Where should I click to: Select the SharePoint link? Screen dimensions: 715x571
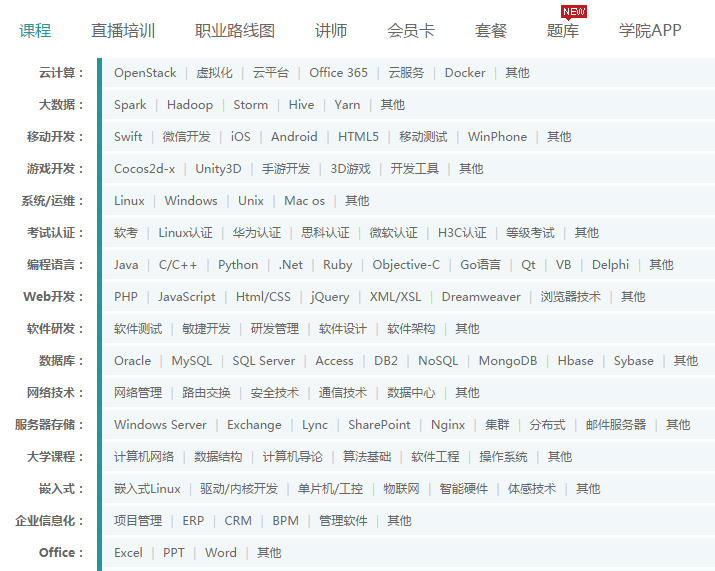[379, 425]
